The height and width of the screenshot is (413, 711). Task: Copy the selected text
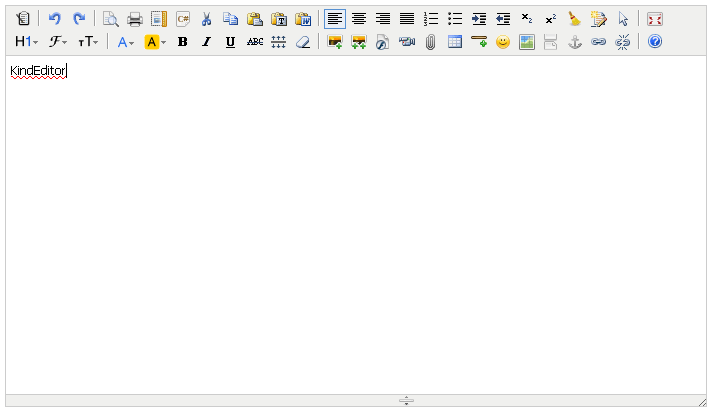[x=231, y=19]
